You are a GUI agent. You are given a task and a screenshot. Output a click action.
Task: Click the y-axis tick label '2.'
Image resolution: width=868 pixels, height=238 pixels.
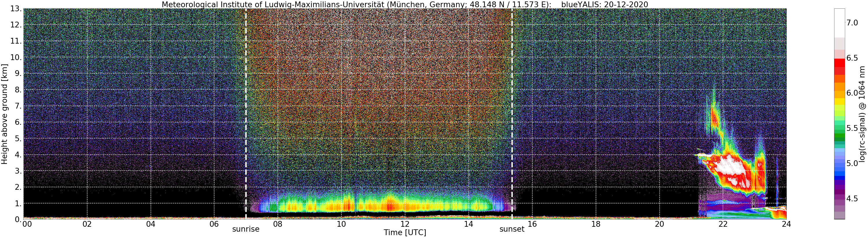coord(18,187)
